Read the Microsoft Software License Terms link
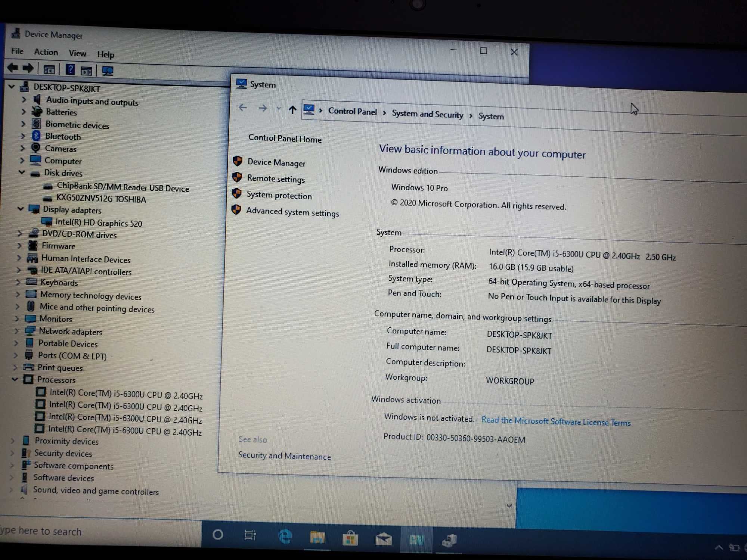Image resolution: width=747 pixels, height=560 pixels. tap(556, 421)
